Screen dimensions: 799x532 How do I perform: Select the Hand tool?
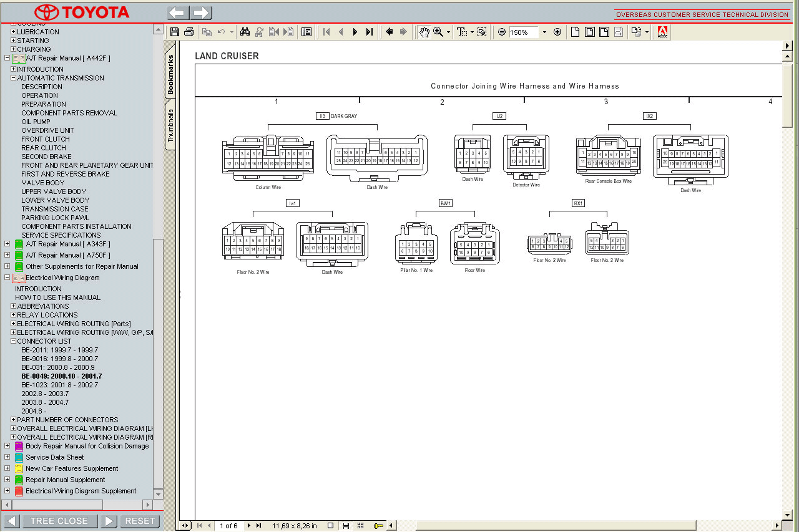click(424, 32)
